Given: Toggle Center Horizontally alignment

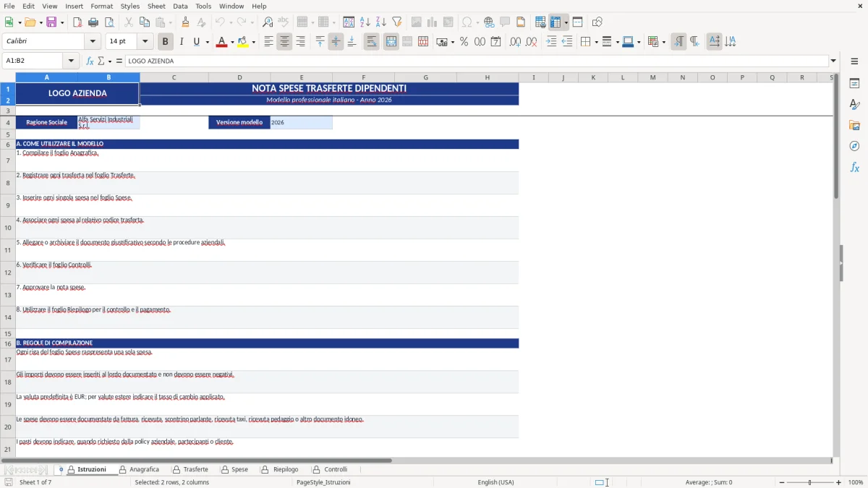Looking at the screenshot, I should (284, 42).
